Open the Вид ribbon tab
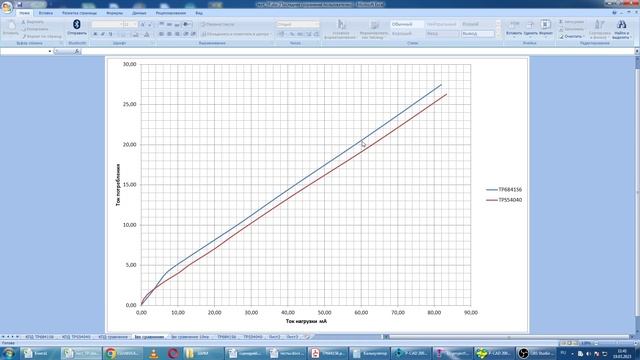The height and width of the screenshot is (360, 640). click(x=199, y=13)
